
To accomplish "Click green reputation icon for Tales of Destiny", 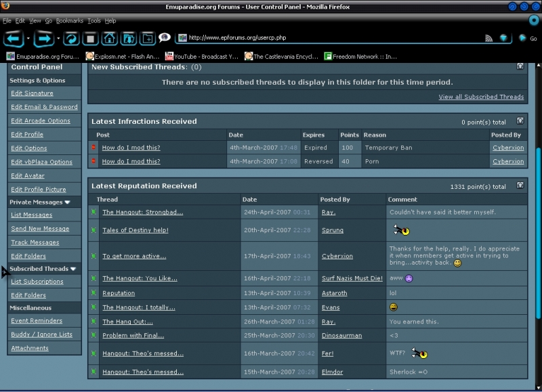I will [93, 230].
